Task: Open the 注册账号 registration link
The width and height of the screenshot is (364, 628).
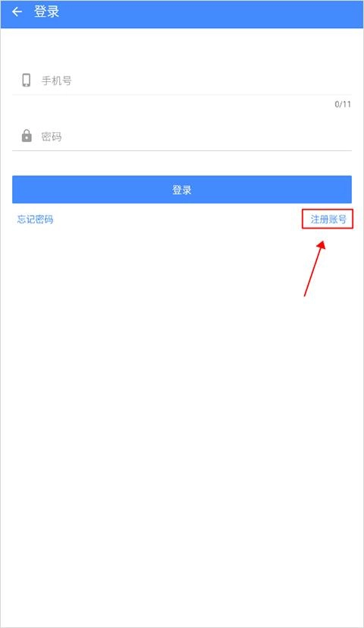Action: pyautogui.click(x=328, y=219)
